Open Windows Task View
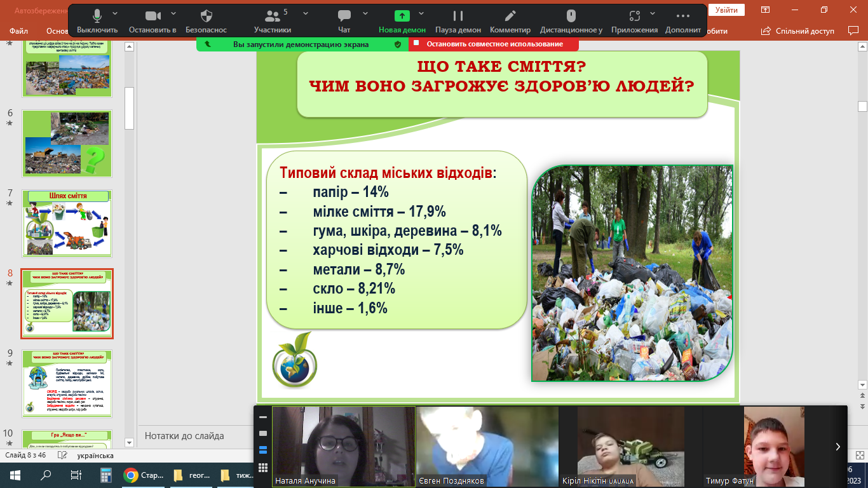868x488 pixels. point(76,475)
